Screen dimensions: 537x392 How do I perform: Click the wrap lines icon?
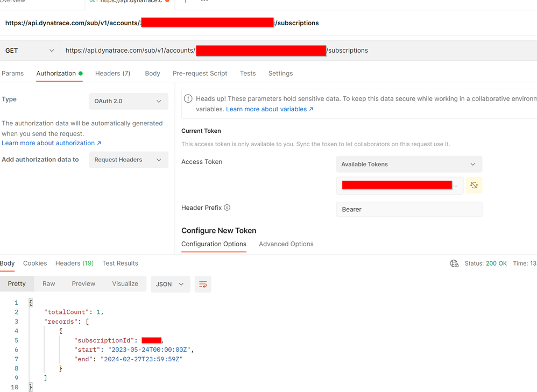(x=203, y=284)
